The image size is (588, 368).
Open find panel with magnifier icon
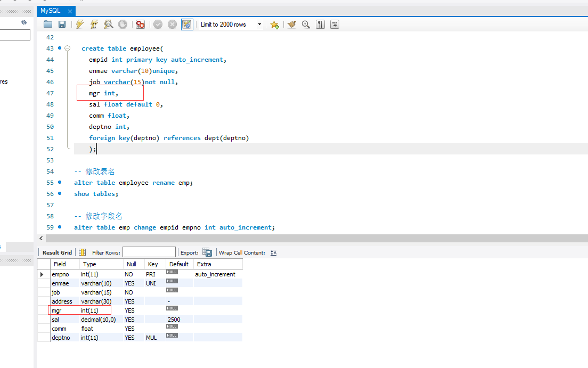306,24
